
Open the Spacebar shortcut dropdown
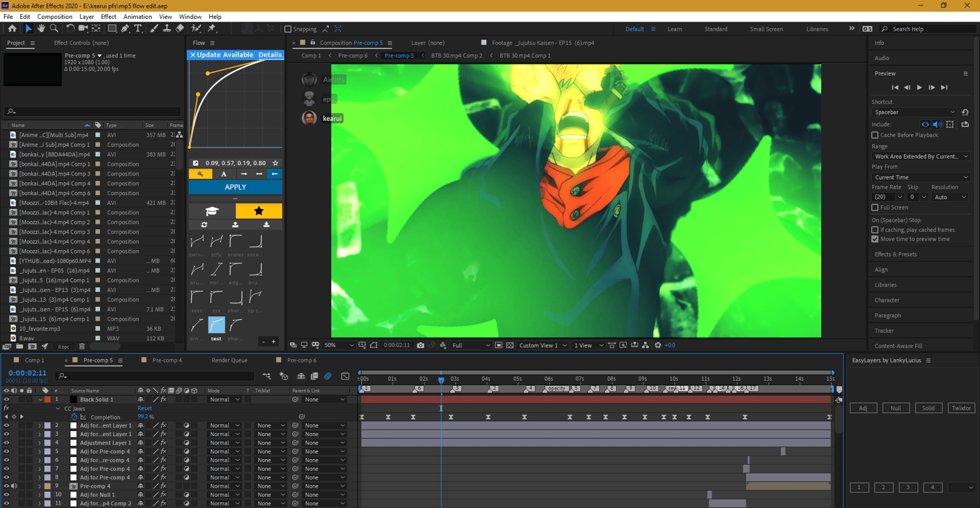click(914, 112)
